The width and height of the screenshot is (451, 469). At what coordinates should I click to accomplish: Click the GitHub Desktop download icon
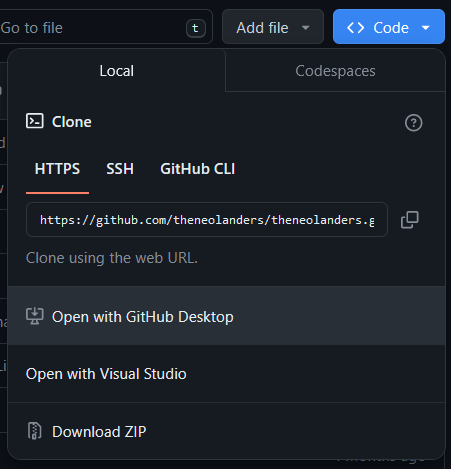(x=35, y=316)
